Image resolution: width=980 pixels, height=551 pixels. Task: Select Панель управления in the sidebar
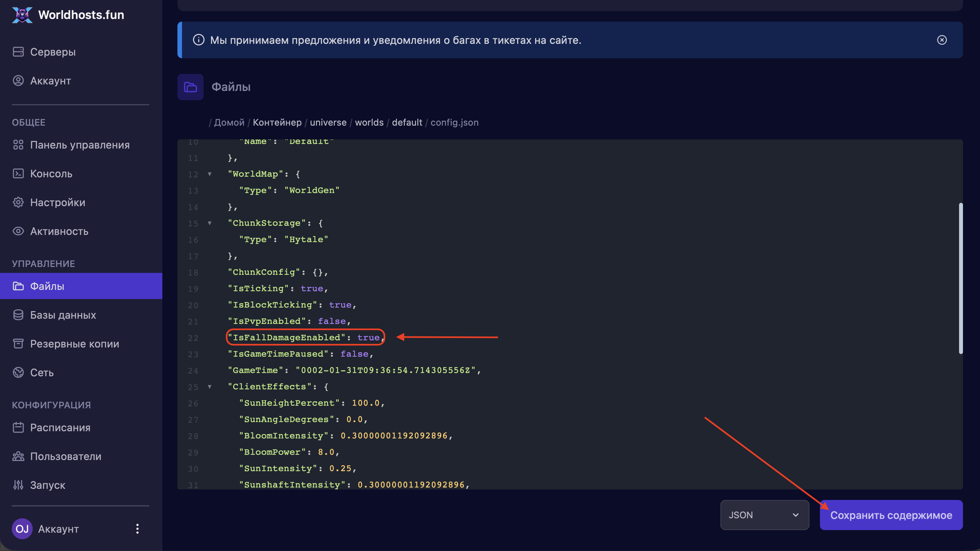(x=80, y=145)
